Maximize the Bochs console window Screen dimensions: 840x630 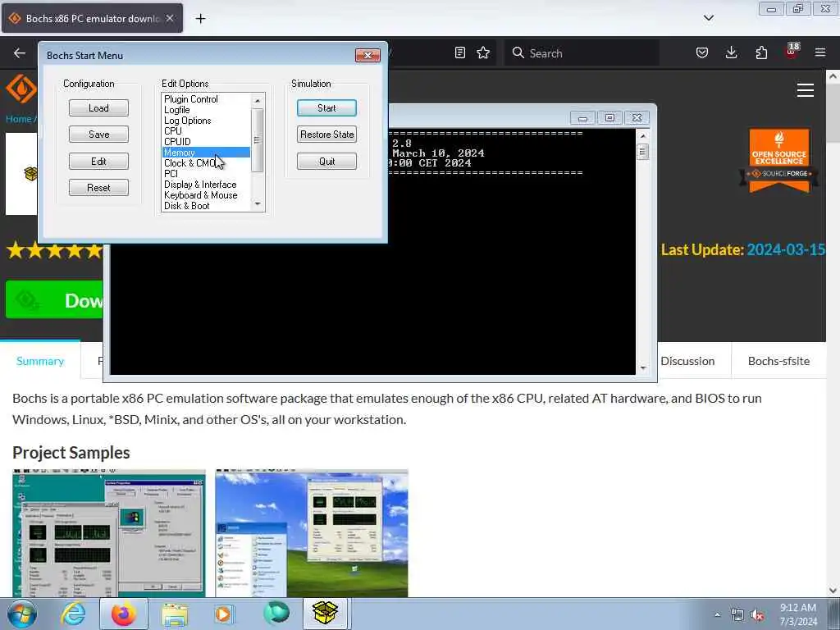(x=609, y=117)
